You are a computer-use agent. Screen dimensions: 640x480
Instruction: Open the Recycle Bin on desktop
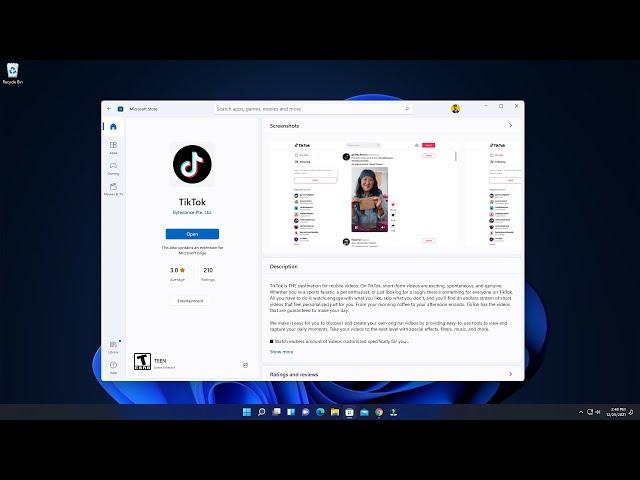pyautogui.click(x=13, y=73)
